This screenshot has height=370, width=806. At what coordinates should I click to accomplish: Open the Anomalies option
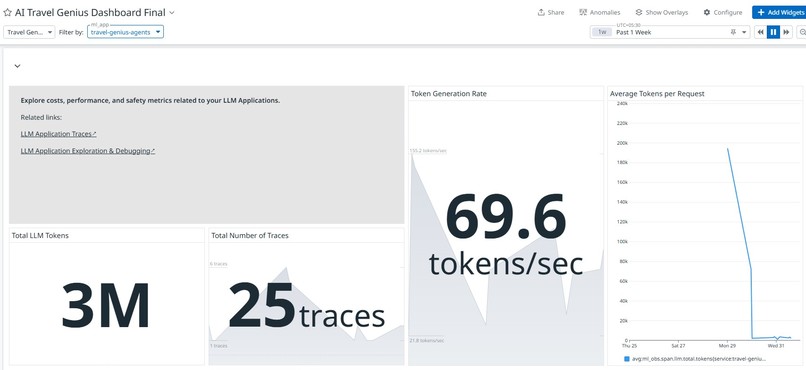point(600,12)
